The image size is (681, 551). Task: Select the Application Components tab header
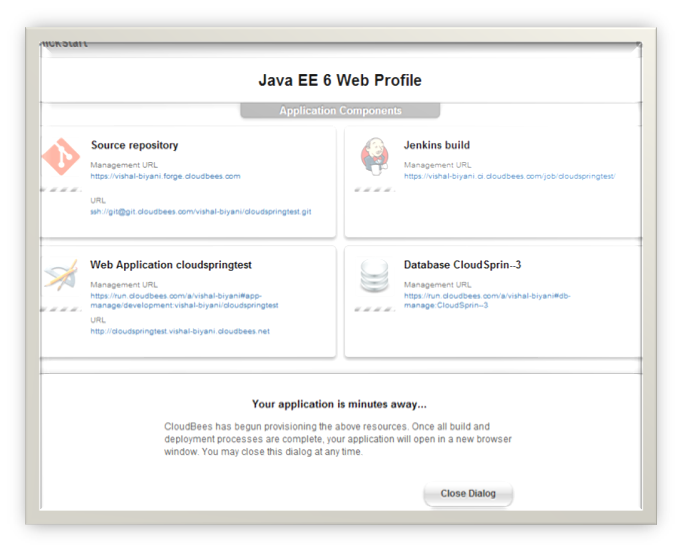(340, 111)
